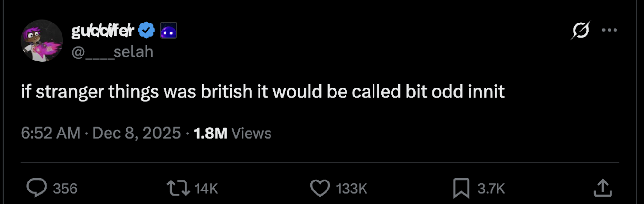
Task: Open the repost arrows menu
Action: [x=178, y=188]
